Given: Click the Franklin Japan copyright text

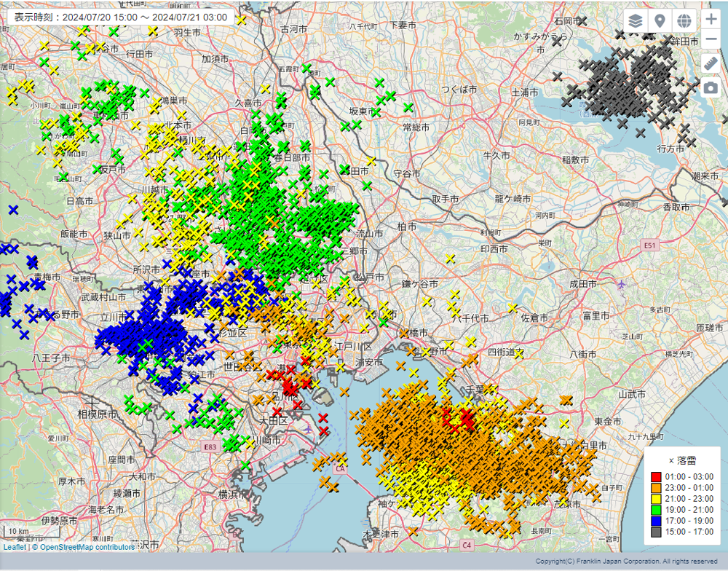Looking at the screenshot, I should point(626,562).
